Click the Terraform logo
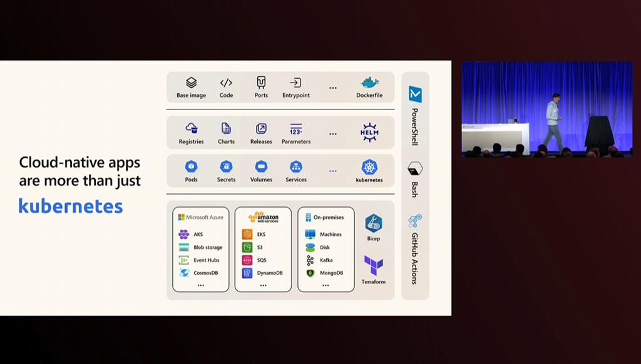The image size is (641, 364). tap(374, 266)
